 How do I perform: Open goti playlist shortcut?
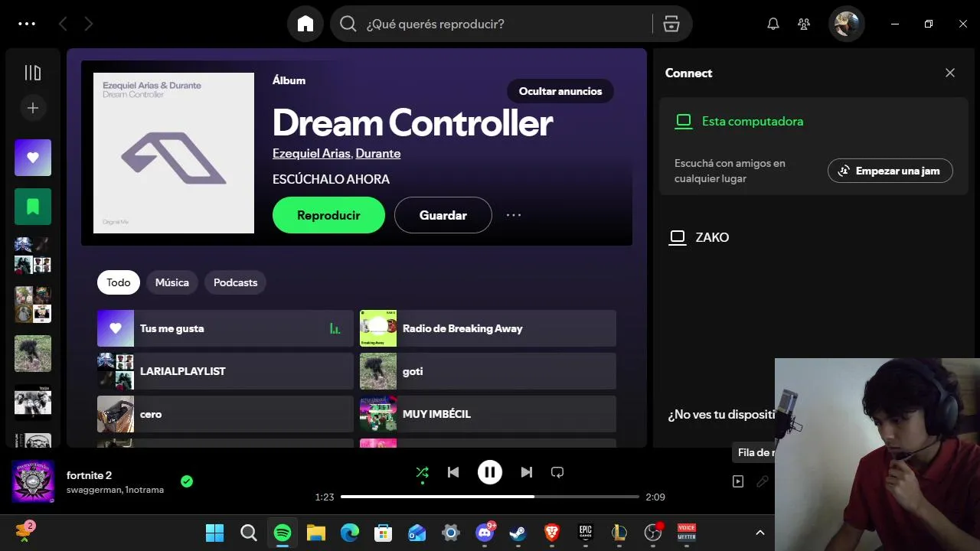coord(488,371)
